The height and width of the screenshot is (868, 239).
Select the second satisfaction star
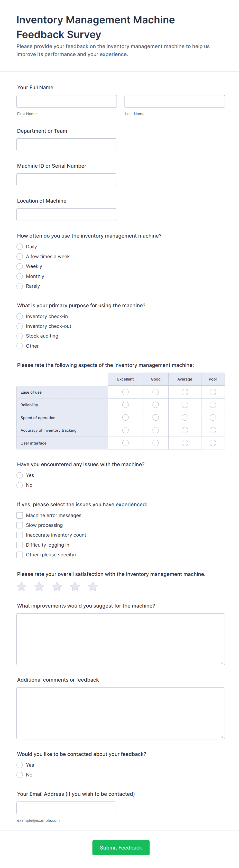(39, 587)
